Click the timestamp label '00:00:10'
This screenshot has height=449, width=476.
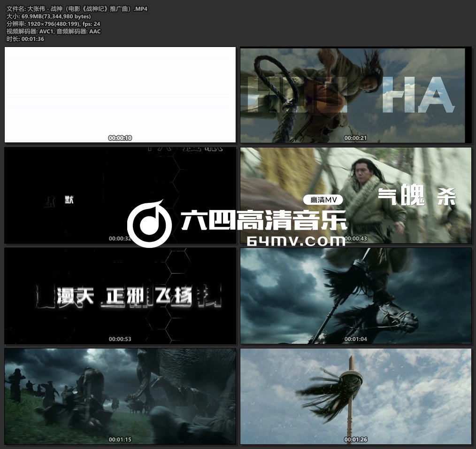tap(120, 138)
